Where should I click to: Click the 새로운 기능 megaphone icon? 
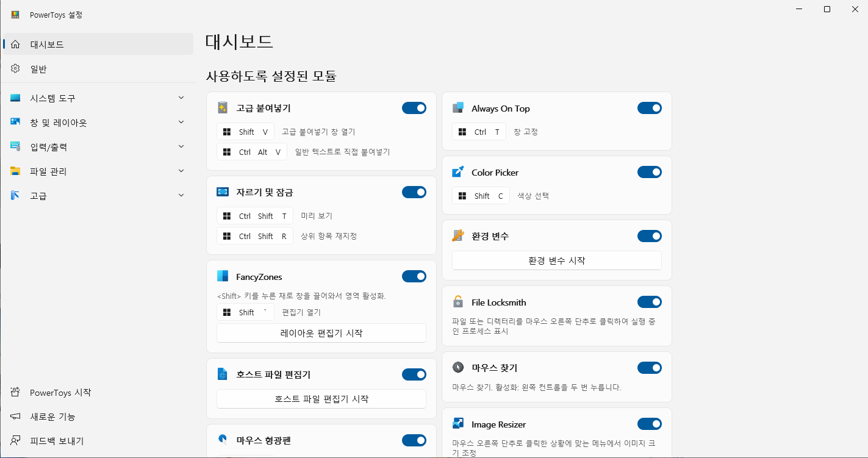(16, 417)
